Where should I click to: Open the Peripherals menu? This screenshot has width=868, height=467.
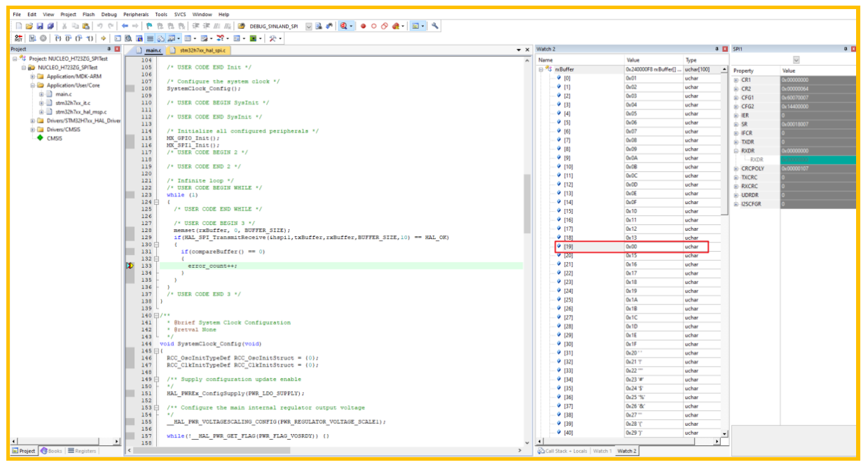[x=135, y=14]
